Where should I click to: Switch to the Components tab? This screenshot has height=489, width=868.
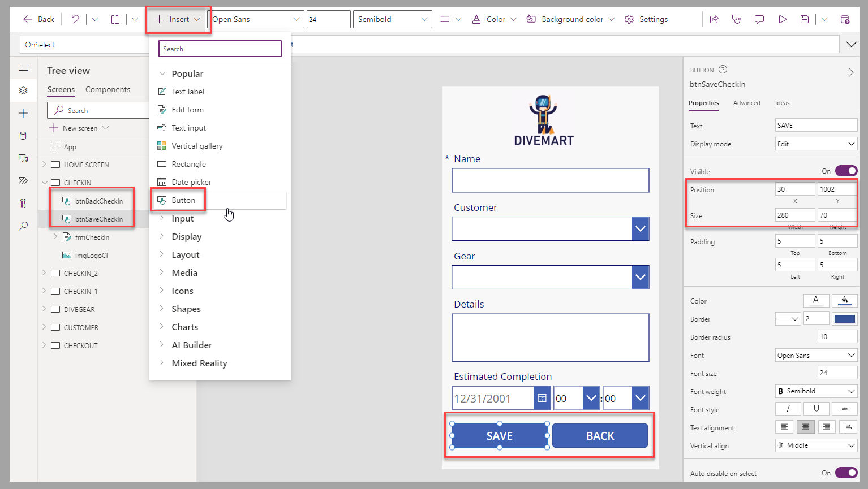tap(108, 89)
